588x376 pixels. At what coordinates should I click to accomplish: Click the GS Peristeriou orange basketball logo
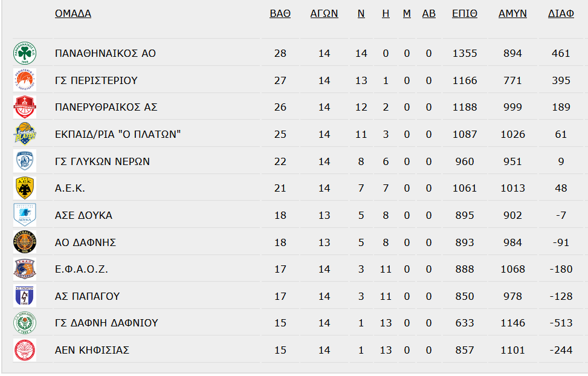pos(25,80)
